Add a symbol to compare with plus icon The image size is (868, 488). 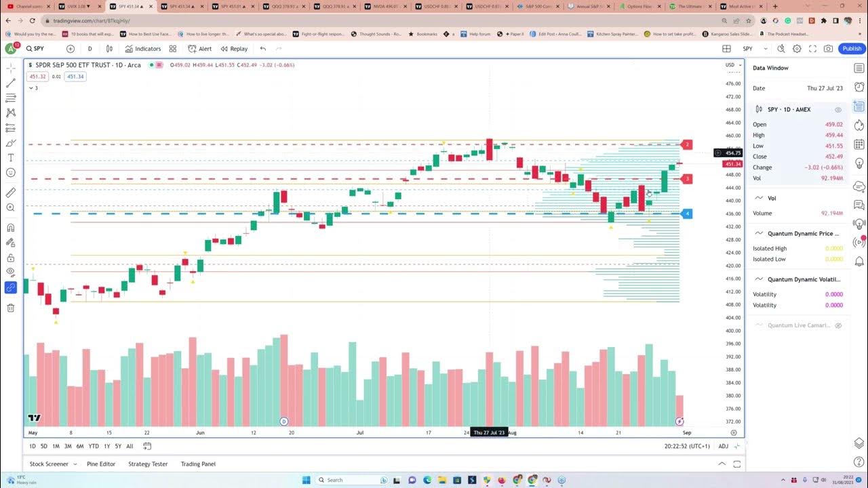(71, 49)
